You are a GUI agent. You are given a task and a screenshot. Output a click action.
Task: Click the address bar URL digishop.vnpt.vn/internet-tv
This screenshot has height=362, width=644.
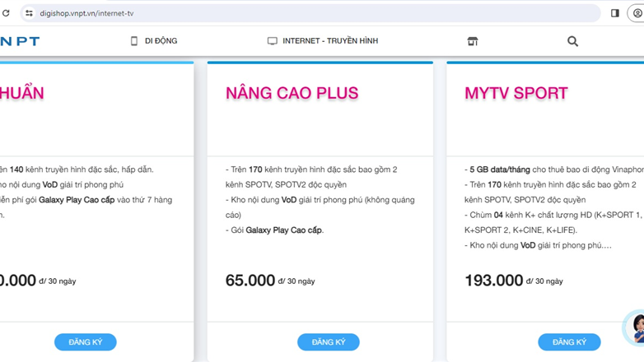pos(86,13)
